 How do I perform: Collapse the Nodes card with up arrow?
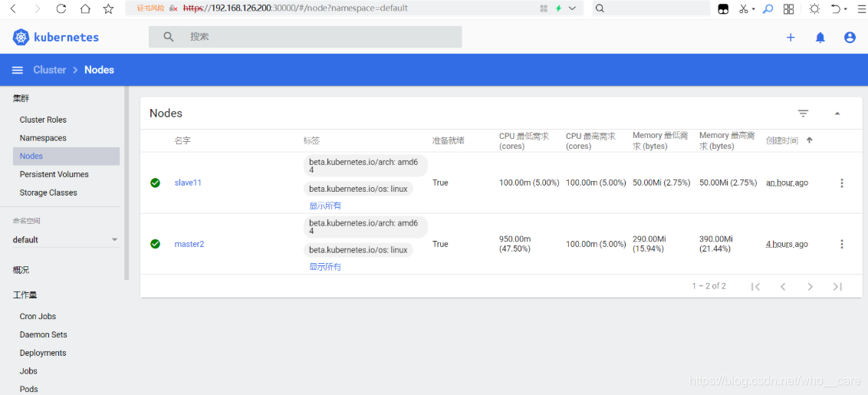tap(837, 113)
